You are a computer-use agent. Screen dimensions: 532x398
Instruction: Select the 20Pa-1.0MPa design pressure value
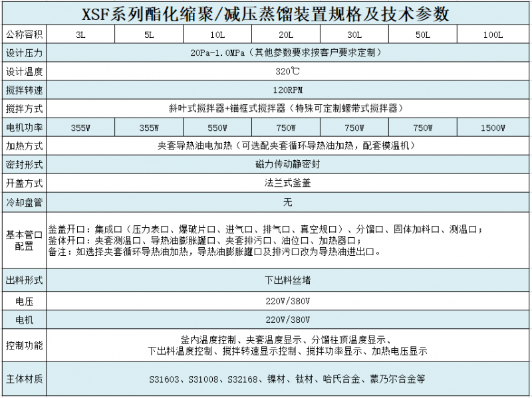[x=287, y=52]
